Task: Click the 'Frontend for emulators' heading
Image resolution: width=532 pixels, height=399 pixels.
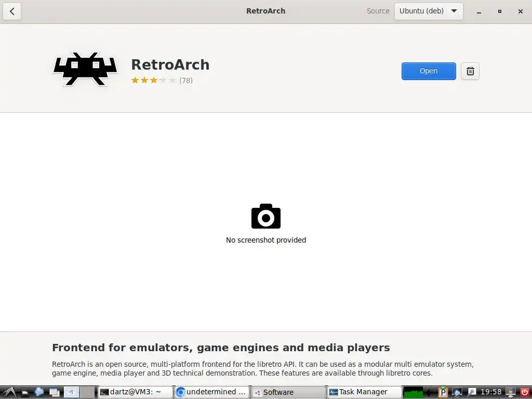Action: pyautogui.click(x=221, y=348)
